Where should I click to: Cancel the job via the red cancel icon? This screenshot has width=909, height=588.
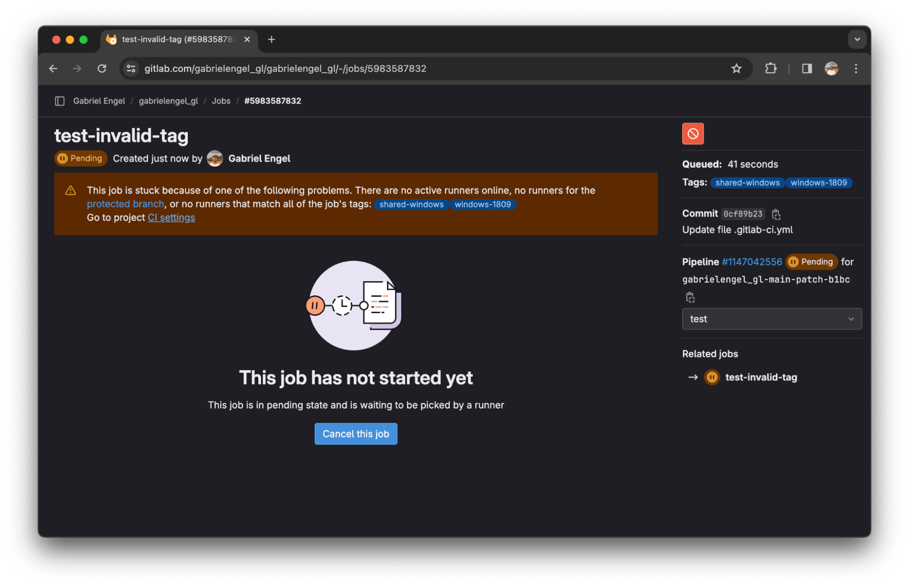coord(693,133)
